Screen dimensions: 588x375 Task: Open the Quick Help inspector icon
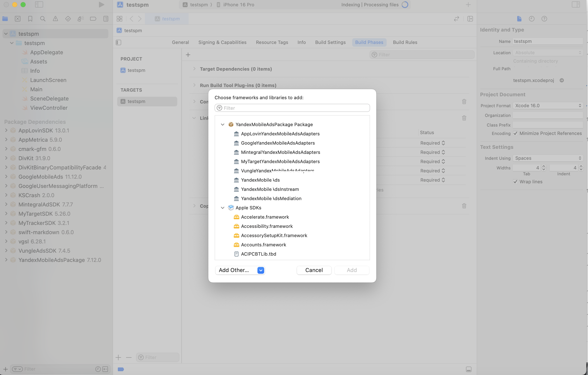tap(544, 19)
